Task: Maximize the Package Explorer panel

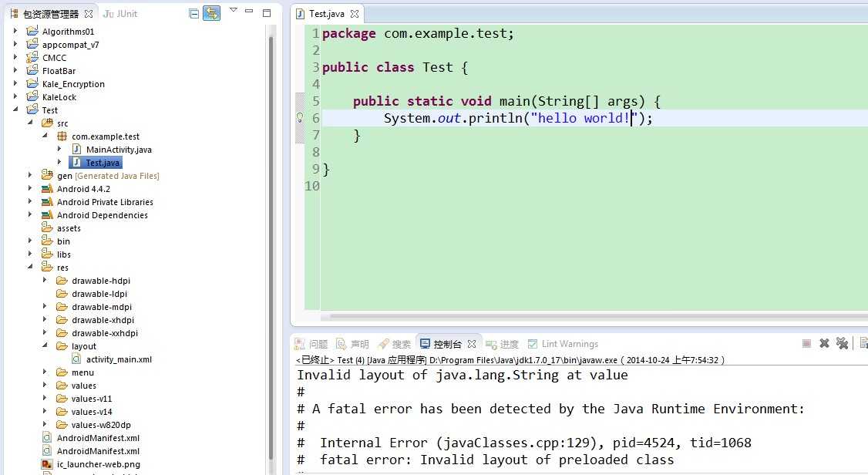Action: click(x=266, y=13)
